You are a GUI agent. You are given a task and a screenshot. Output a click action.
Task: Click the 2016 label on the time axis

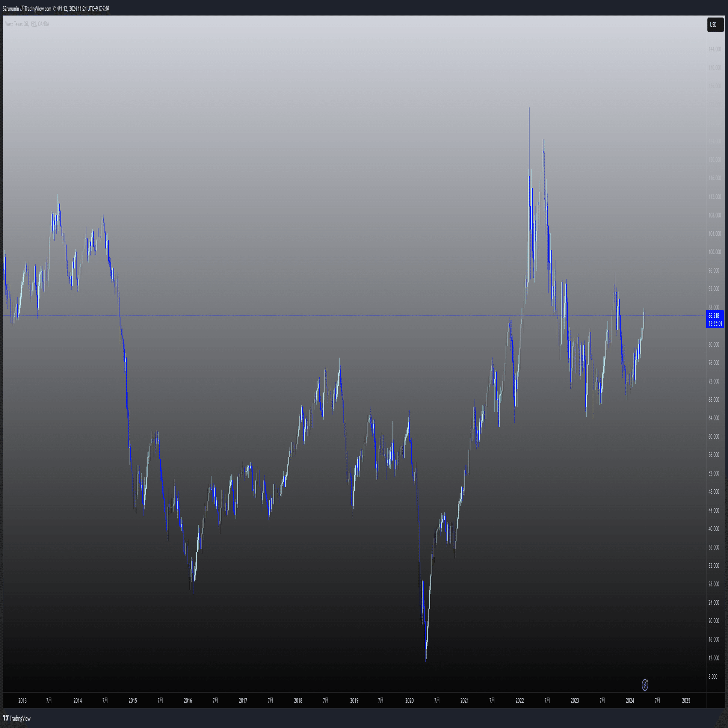[x=188, y=701]
